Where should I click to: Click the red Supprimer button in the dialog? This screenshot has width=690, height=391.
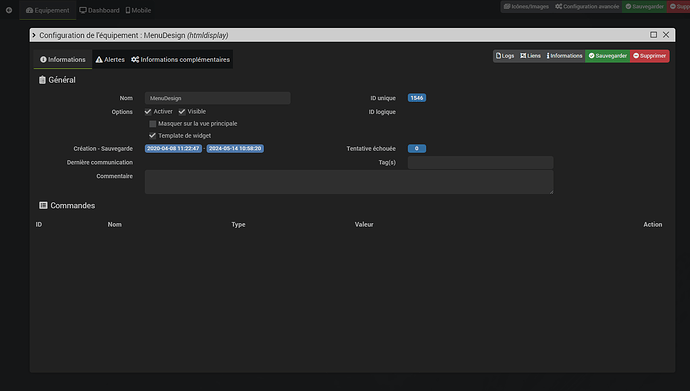[x=650, y=56]
